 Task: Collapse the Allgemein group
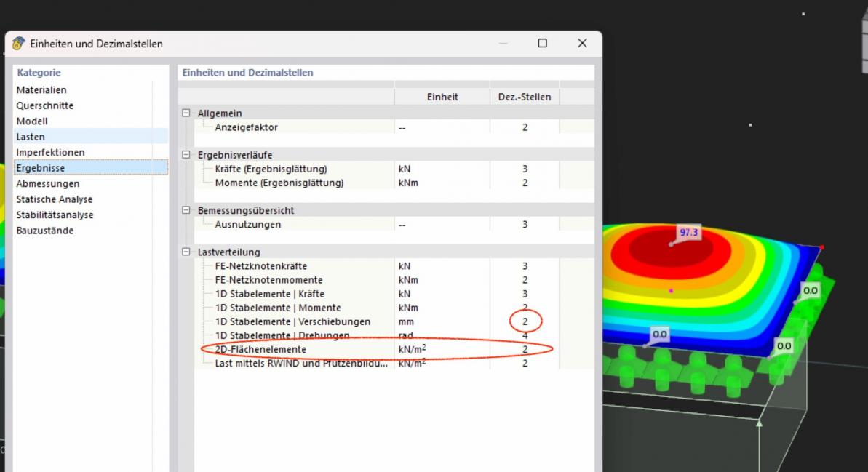(x=186, y=113)
